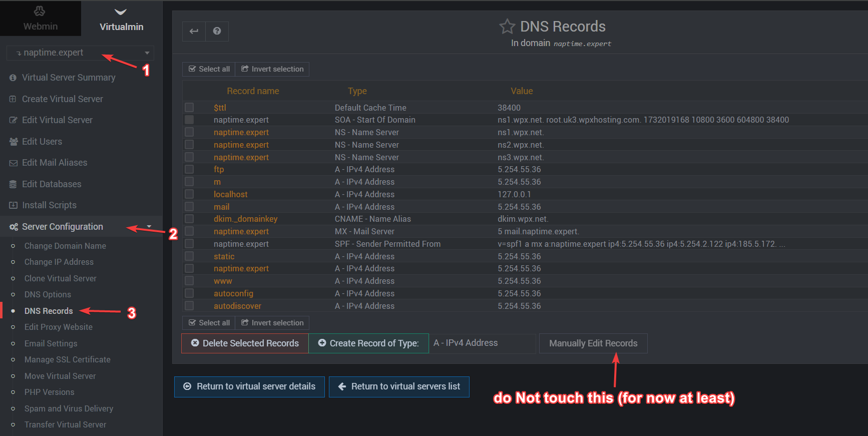The height and width of the screenshot is (436, 868).
Task: Tick the checkbox for the $ttl record
Action: click(x=189, y=107)
